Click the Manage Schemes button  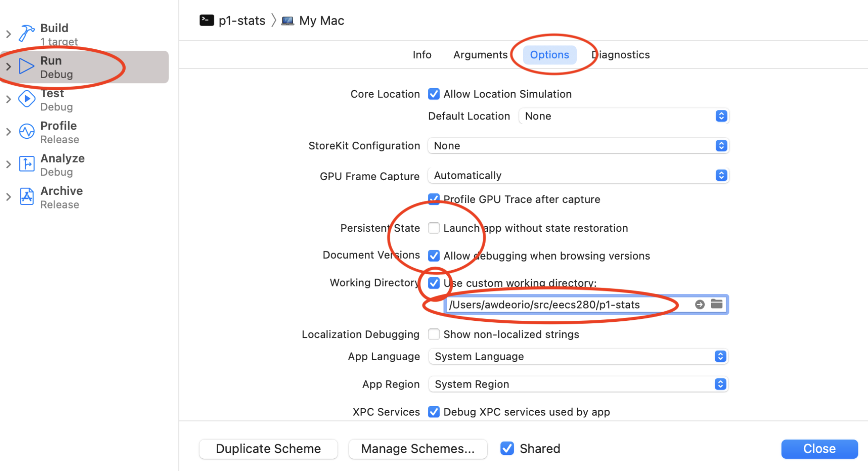point(417,449)
